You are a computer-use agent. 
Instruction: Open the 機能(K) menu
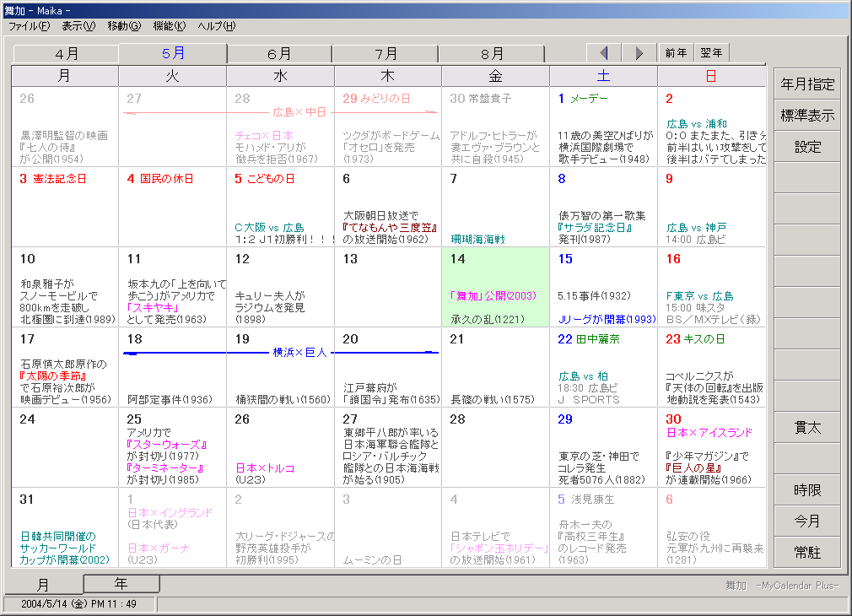point(170,26)
